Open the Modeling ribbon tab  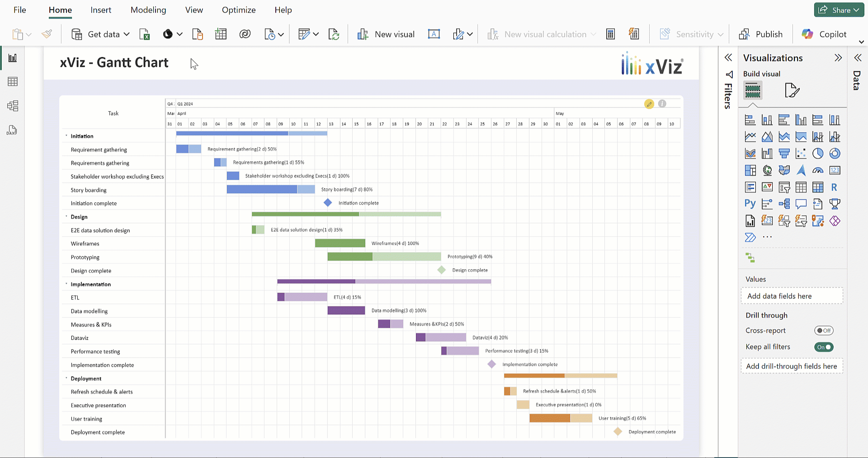click(x=148, y=10)
